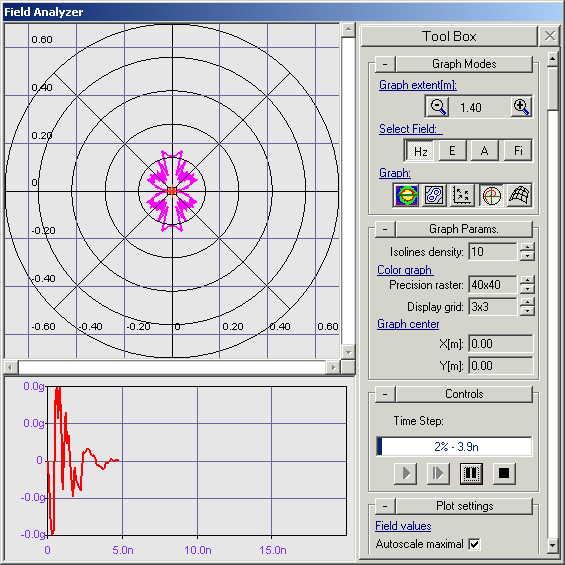
Task: Click the Precision raster field
Action: [x=493, y=285]
